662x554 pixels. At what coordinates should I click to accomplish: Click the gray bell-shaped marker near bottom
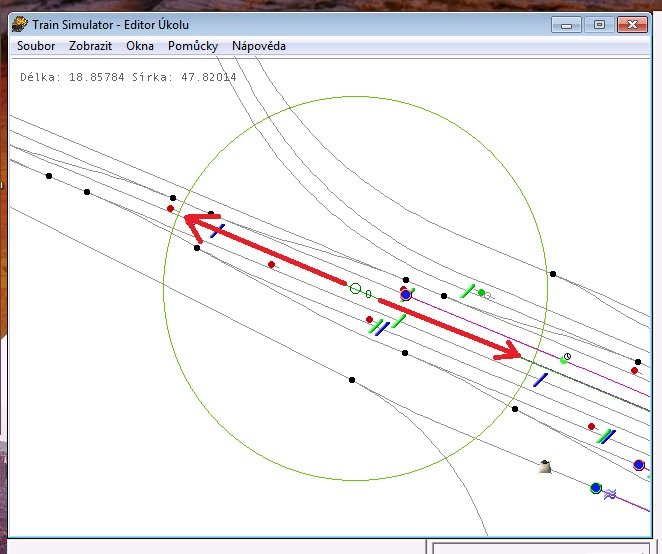[x=544, y=466]
